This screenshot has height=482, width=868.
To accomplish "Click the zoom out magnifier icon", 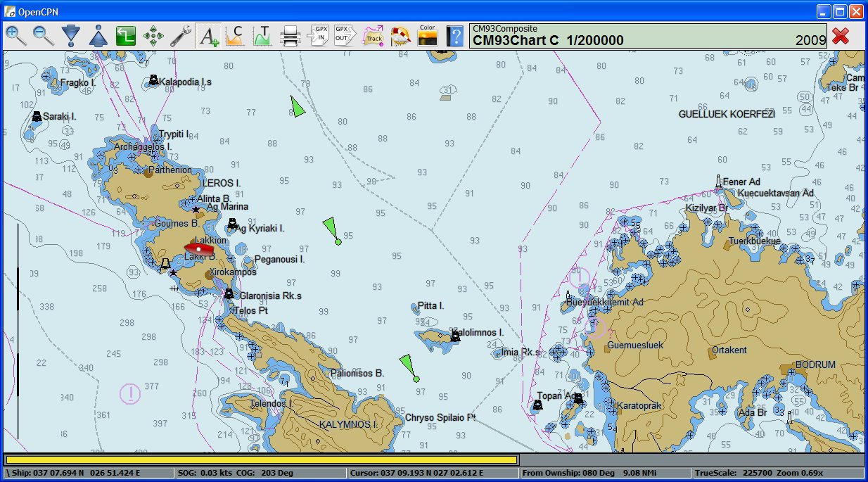I will pos(43,35).
